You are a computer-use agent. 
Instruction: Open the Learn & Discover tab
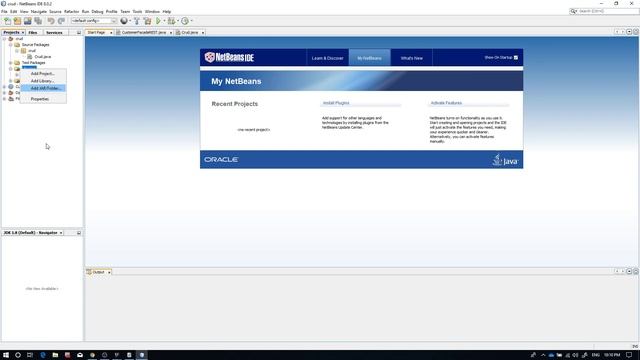(x=327, y=58)
